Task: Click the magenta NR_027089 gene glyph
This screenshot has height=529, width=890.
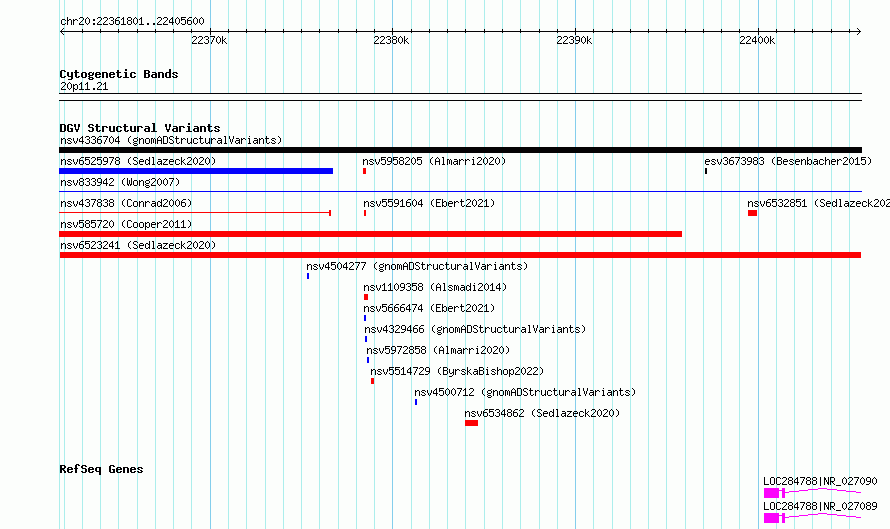Action: point(812,518)
